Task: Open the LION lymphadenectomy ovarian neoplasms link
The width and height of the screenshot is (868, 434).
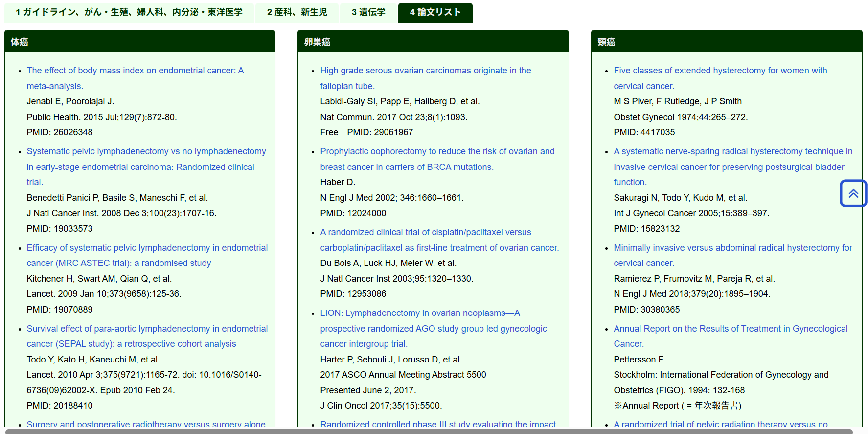Action: pos(419,313)
